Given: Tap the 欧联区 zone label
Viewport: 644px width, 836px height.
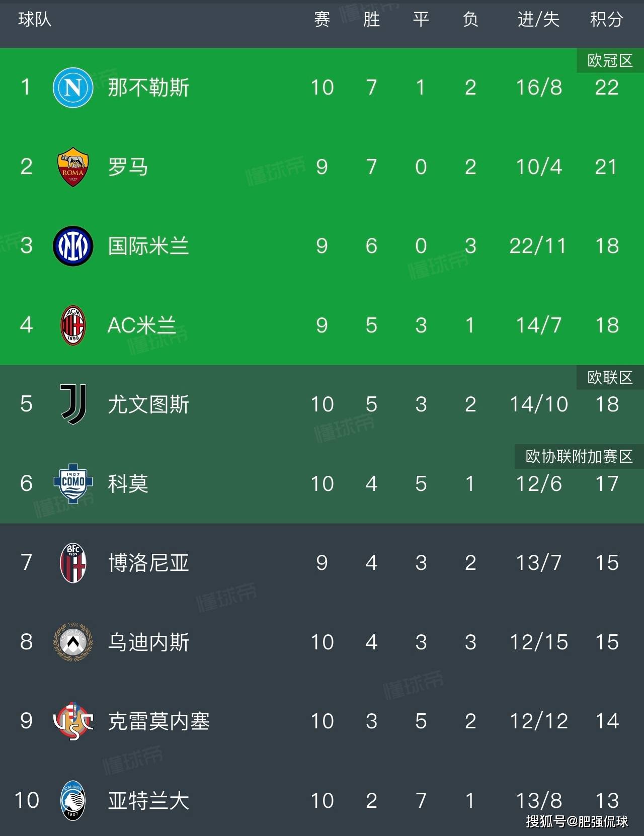Looking at the screenshot, I should [x=610, y=377].
